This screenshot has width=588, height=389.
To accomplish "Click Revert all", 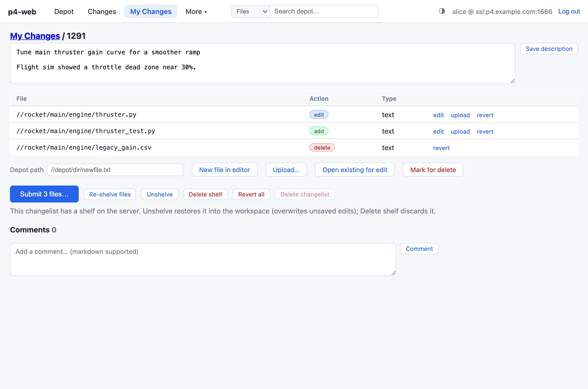I will (x=251, y=194).
